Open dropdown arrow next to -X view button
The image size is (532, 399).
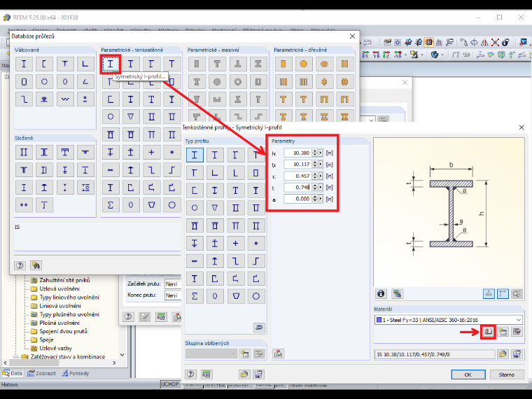click(x=405, y=55)
